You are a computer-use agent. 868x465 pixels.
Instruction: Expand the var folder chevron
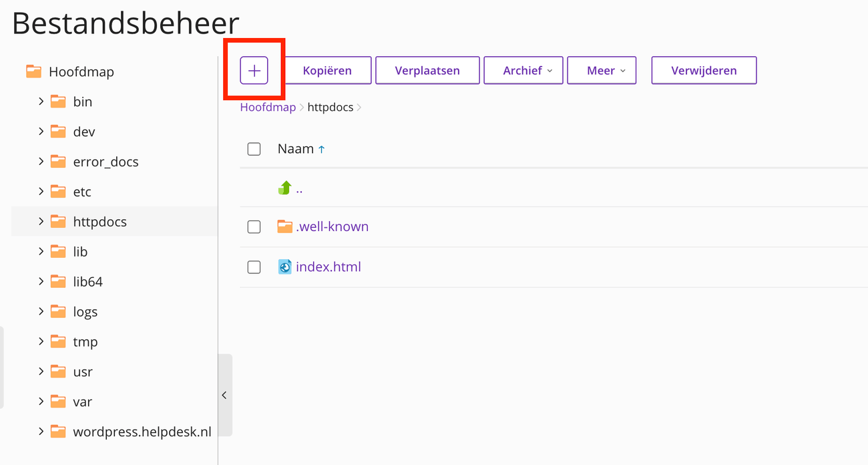click(41, 402)
